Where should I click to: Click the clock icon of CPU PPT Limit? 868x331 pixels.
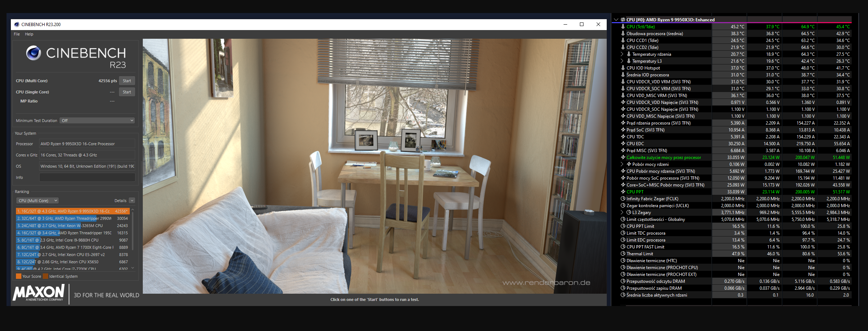[x=623, y=226]
